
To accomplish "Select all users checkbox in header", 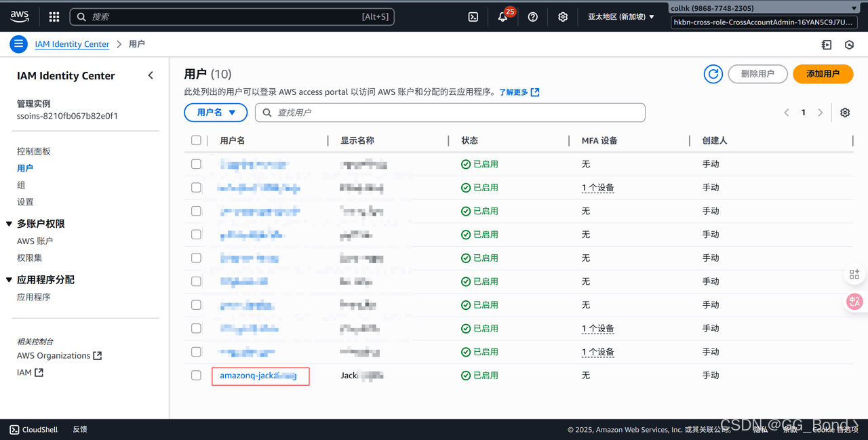I will click(196, 140).
